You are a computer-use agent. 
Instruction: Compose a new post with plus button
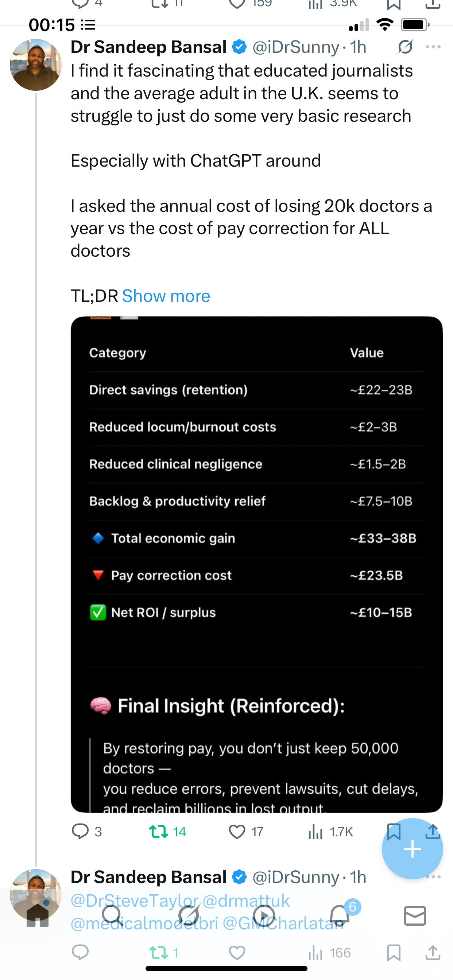pos(412,849)
